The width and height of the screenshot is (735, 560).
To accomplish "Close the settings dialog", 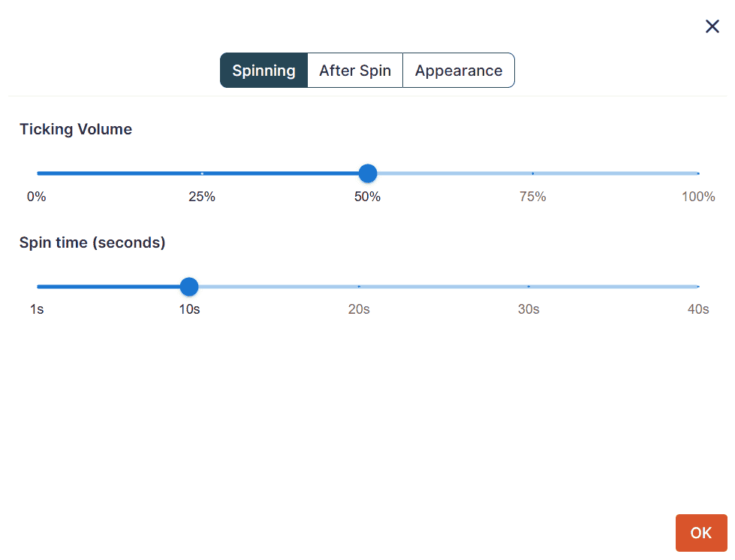I will pyautogui.click(x=712, y=26).
